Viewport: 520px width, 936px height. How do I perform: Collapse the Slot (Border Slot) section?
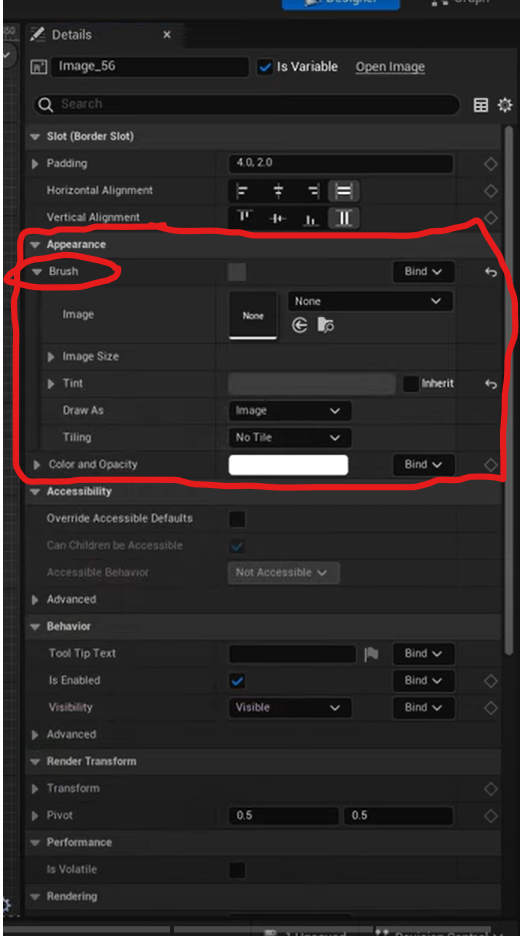coord(35,137)
